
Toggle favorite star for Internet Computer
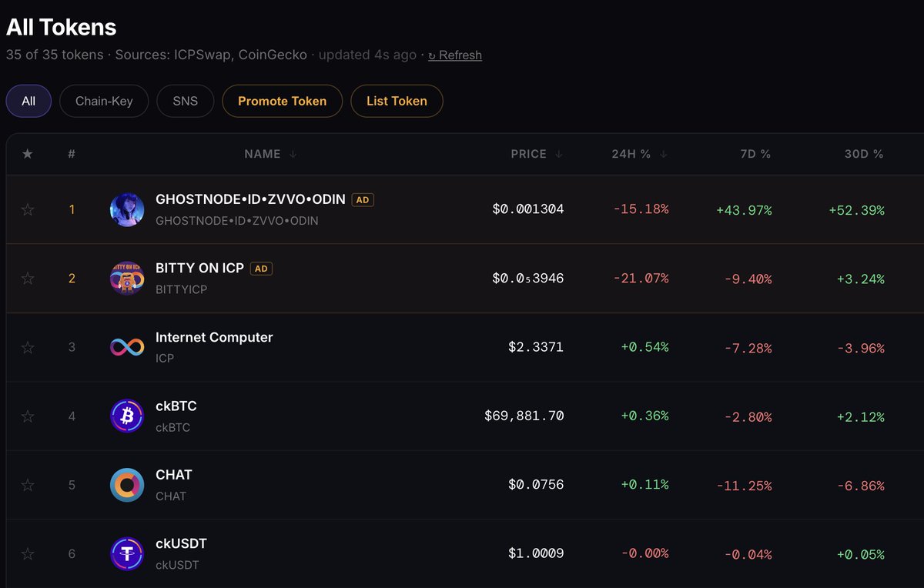point(28,347)
